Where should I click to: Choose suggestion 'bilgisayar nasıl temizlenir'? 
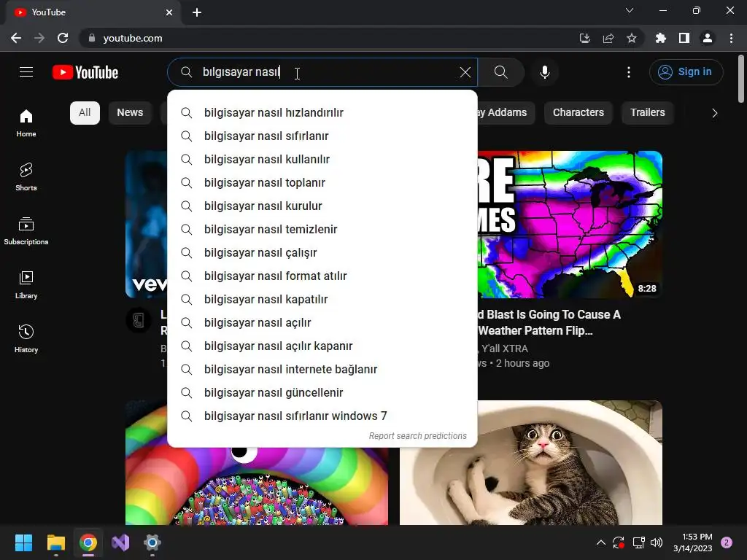click(322, 230)
